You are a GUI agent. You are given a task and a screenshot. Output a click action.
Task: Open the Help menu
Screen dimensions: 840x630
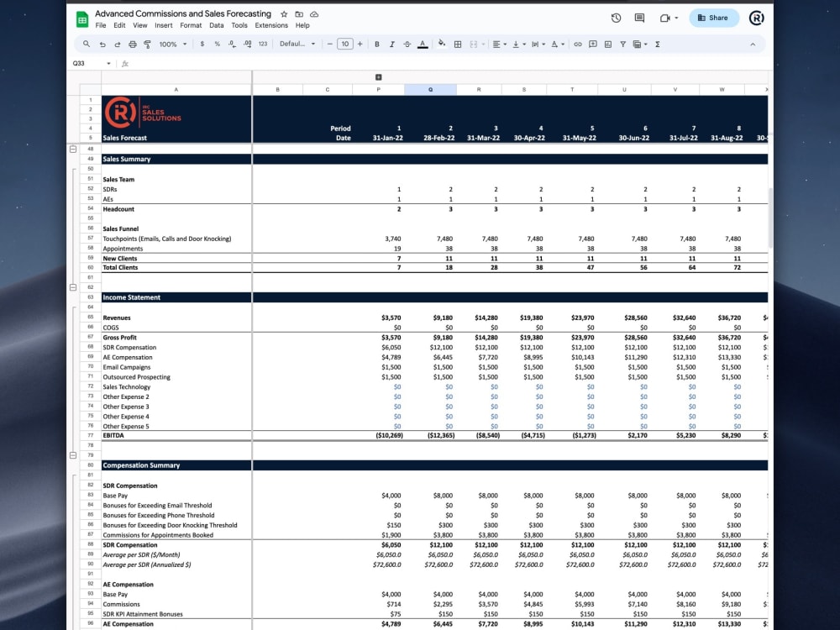coord(302,25)
